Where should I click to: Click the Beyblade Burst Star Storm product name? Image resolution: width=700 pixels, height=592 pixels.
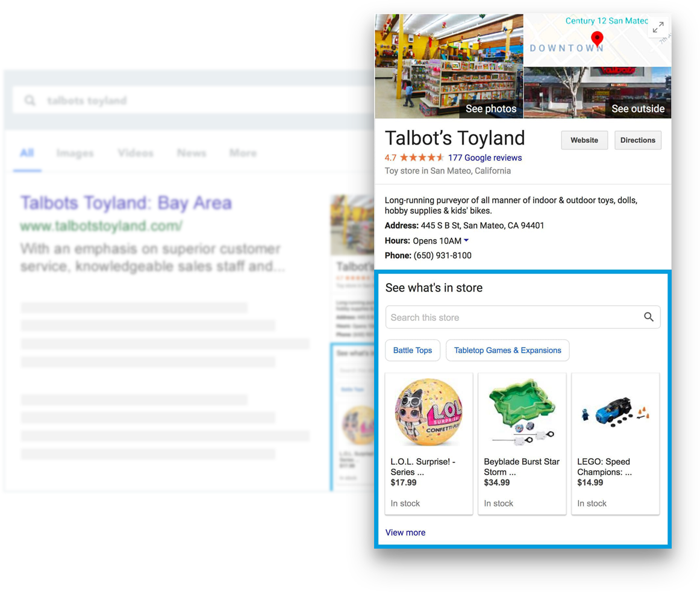(x=522, y=467)
